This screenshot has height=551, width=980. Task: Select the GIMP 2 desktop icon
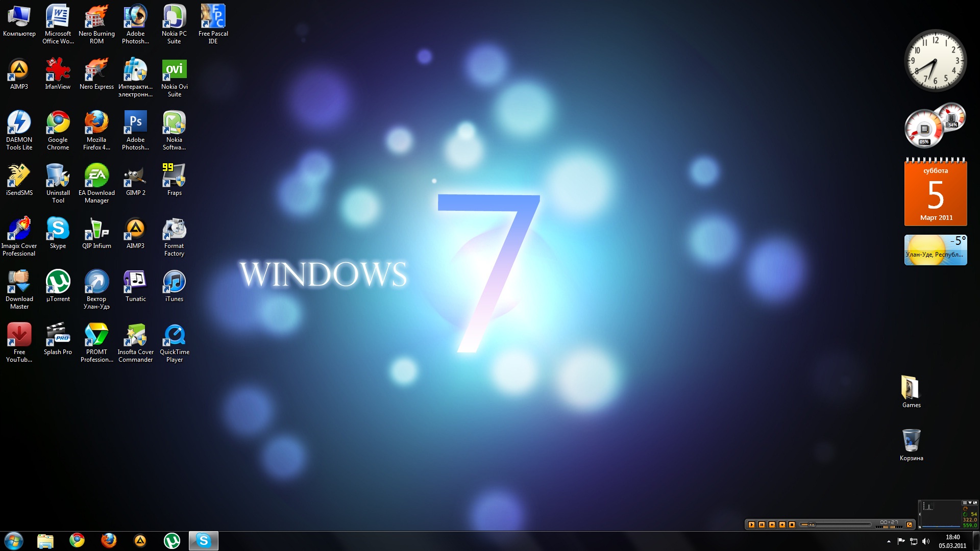point(135,177)
